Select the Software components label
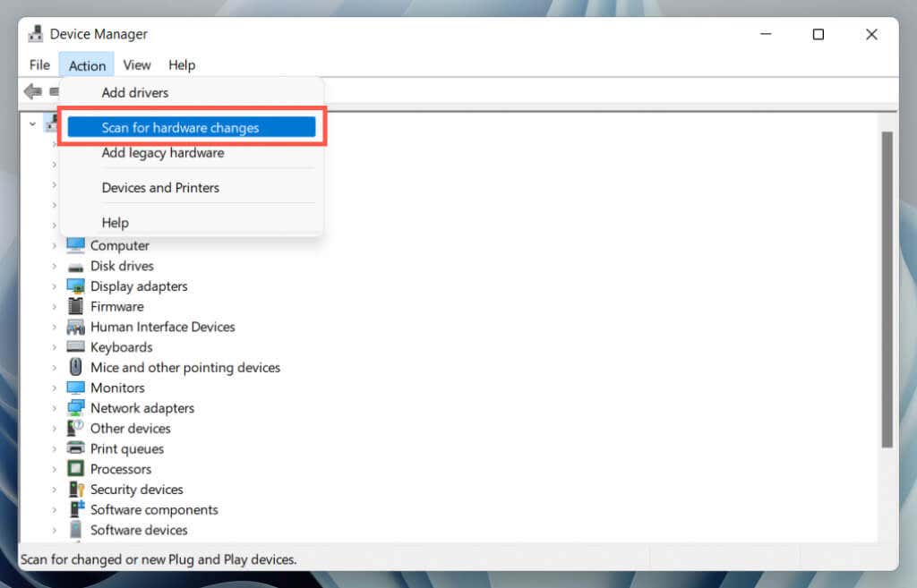Image resolution: width=917 pixels, height=588 pixels. (x=154, y=509)
